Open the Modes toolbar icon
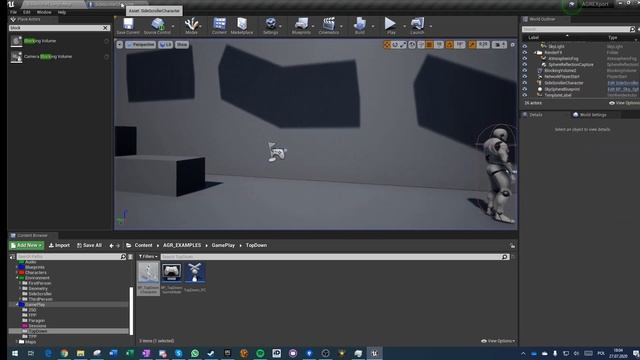 [x=191, y=26]
